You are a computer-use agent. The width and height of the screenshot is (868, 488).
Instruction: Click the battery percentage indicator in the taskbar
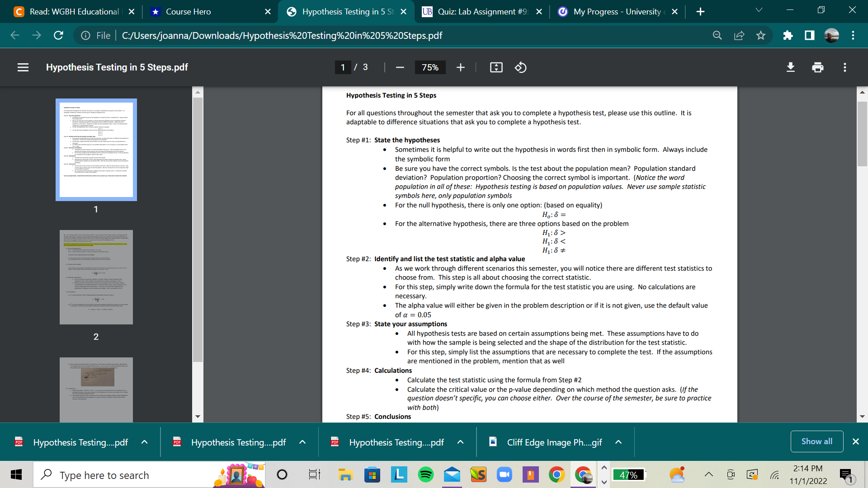[x=629, y=475]
